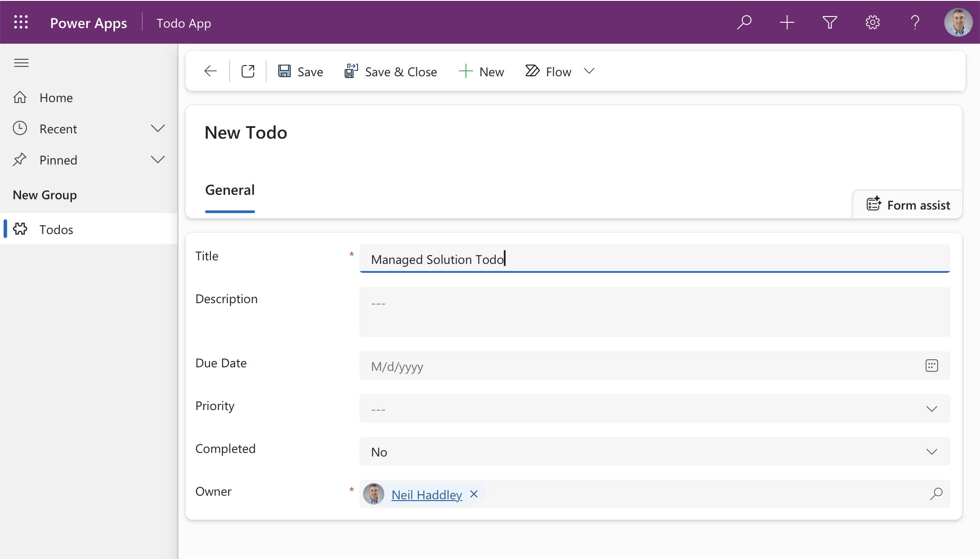Viewport: 980px width, 559px height.
Task: Remove Neil Haddley from Owner field
Action: click(x=474, y=494)
